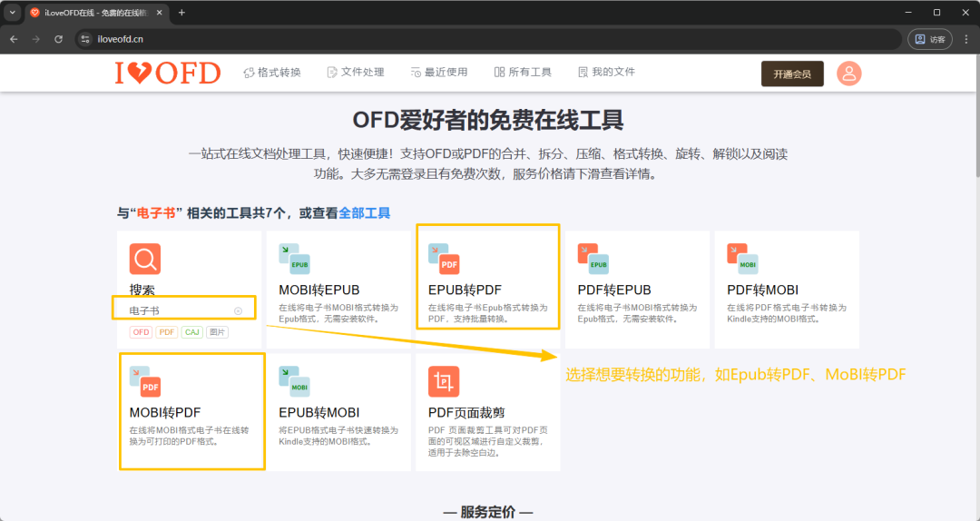
Task: Click the MOBI转PDF tool icon
Action: coord(145,381)
